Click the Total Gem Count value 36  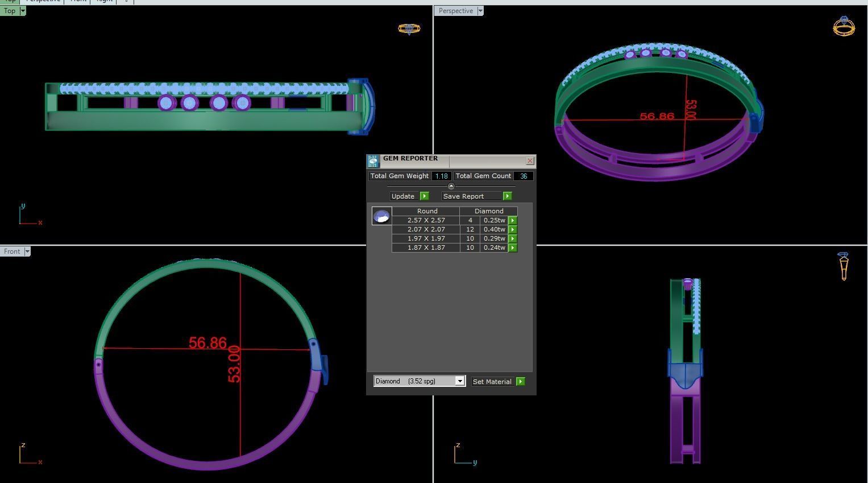pyautogui.click(x=524, y=176)
